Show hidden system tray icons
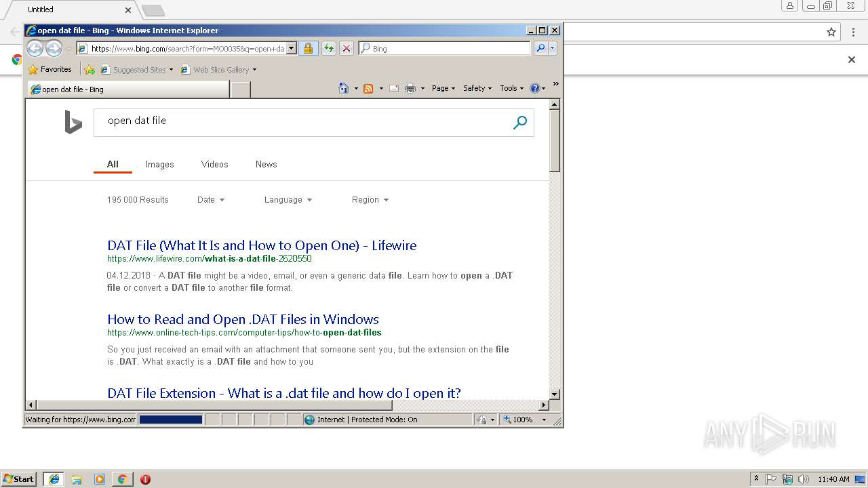The height and width of the screenshot is (488, 868). pyautogui.click(x=756, y=479)
